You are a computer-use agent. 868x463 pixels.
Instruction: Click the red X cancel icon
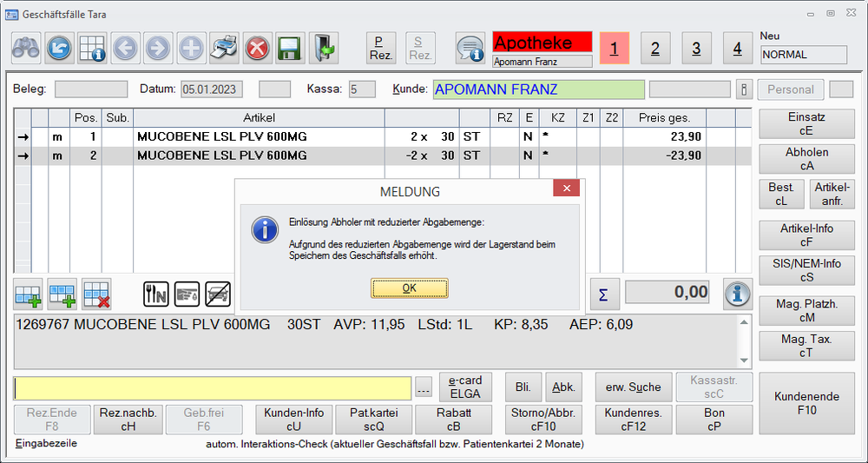257,48
